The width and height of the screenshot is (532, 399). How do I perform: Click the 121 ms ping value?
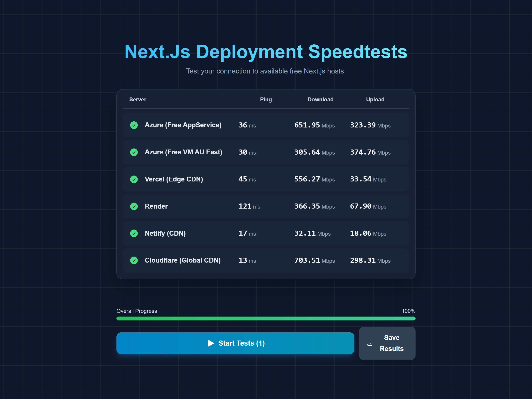click(x=249, y=206)
